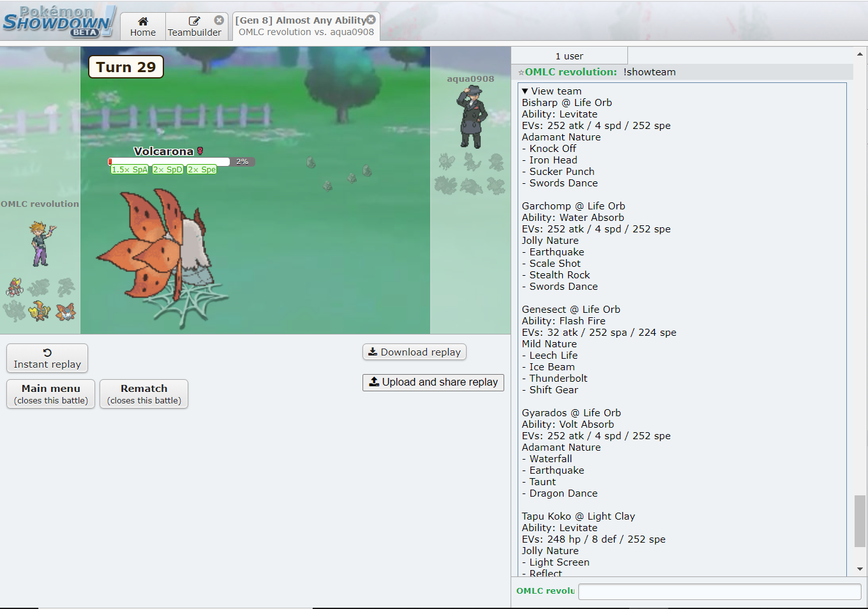Click the chat scrollbar up arrow
The height and width of the screenshot is (609, 868).
[860, 54]
